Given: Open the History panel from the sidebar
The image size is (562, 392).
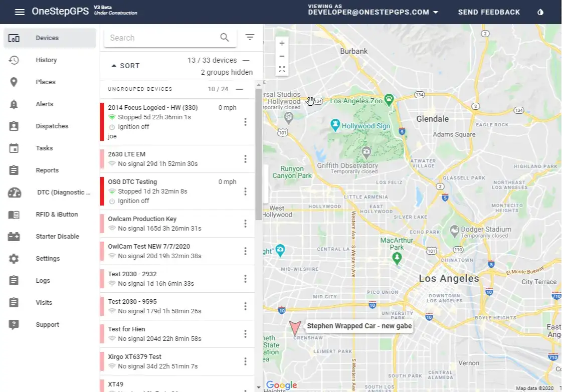Looking at the screenshot, I should click(46, 60).
